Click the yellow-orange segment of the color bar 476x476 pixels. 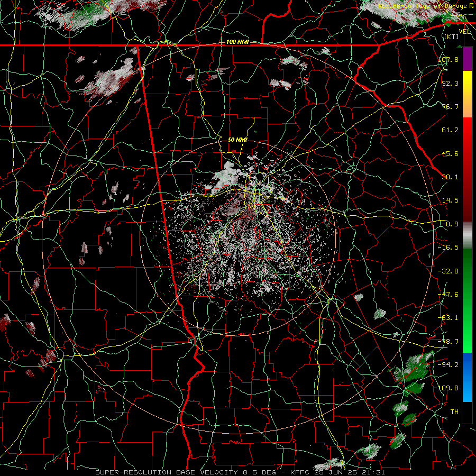pyautogui.click(x=467, y=94)
